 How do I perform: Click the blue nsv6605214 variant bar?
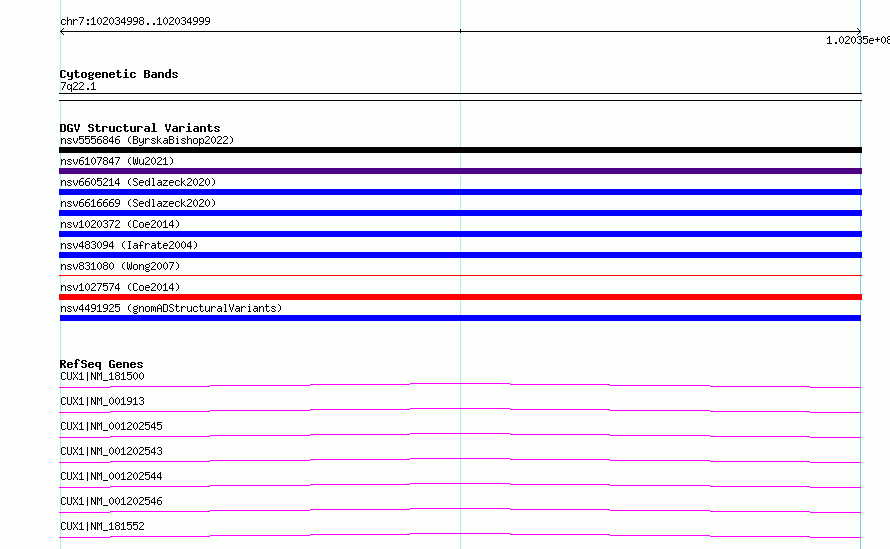click(x=460, y=192)
